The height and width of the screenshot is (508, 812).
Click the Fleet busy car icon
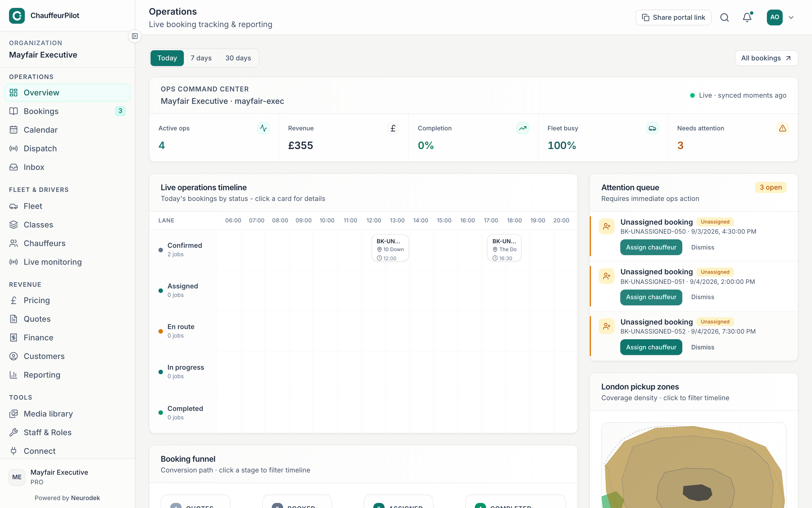click(x=652, y=128)
